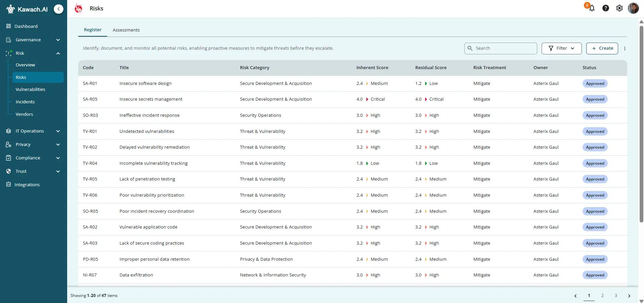
Task: Open settings gear icon
Action: point(619,8)
